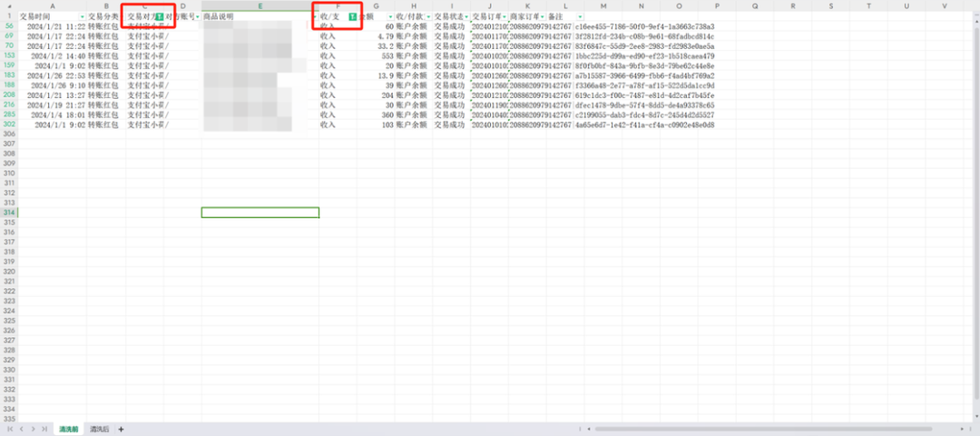Viewport: 980px width, 436px height.
Task: Open the 备注 filter dropdown arrow
Action: coord(580,17)
